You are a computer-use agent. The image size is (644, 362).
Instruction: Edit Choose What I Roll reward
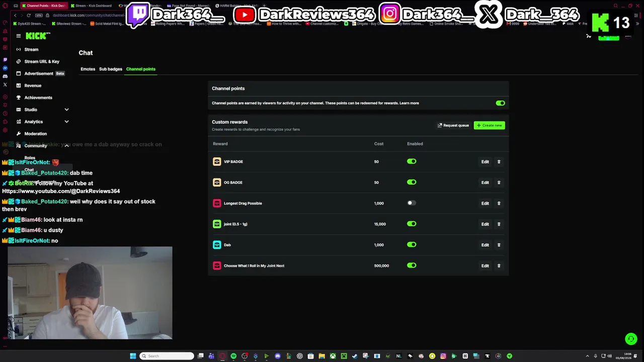[x=485, y=266]
